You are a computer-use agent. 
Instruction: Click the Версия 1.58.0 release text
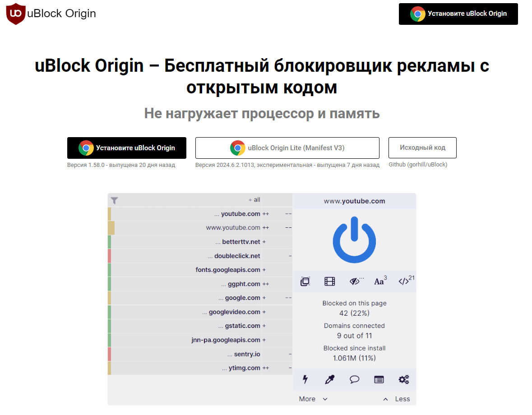tap(121, 165)
